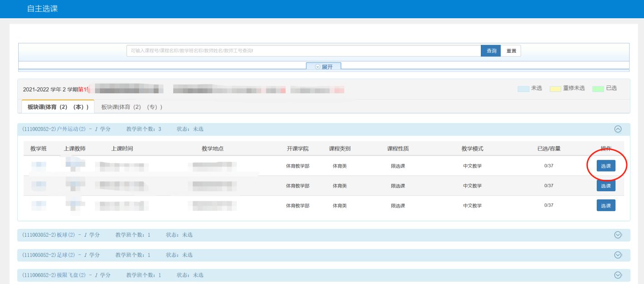Click the 重修未选 yellow legend swatch
Image resolution: width=644 pixels, height=284 pixels.
[555, 89]
